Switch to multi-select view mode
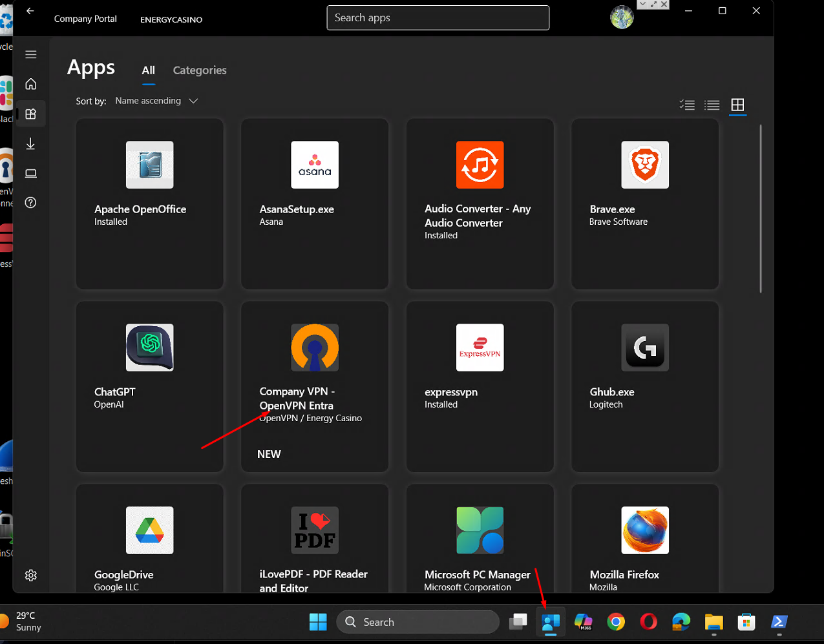This screenshot has height=644, width=824. point(687,105)
